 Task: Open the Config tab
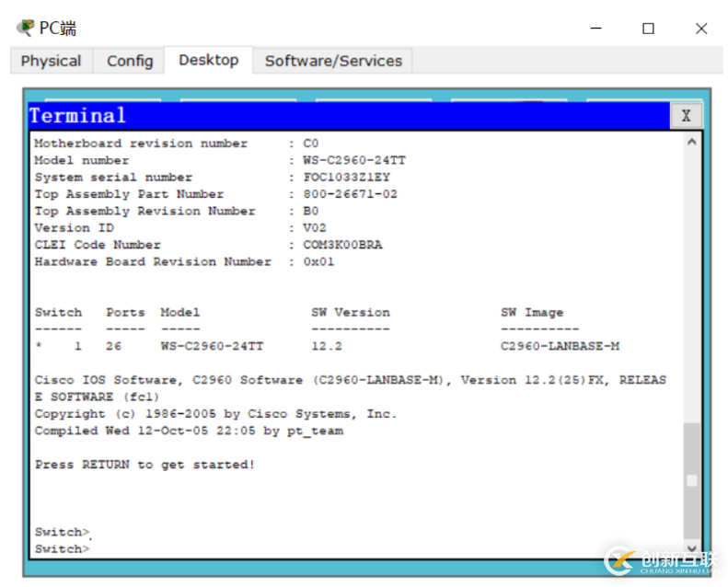click(x=130, y=61)
